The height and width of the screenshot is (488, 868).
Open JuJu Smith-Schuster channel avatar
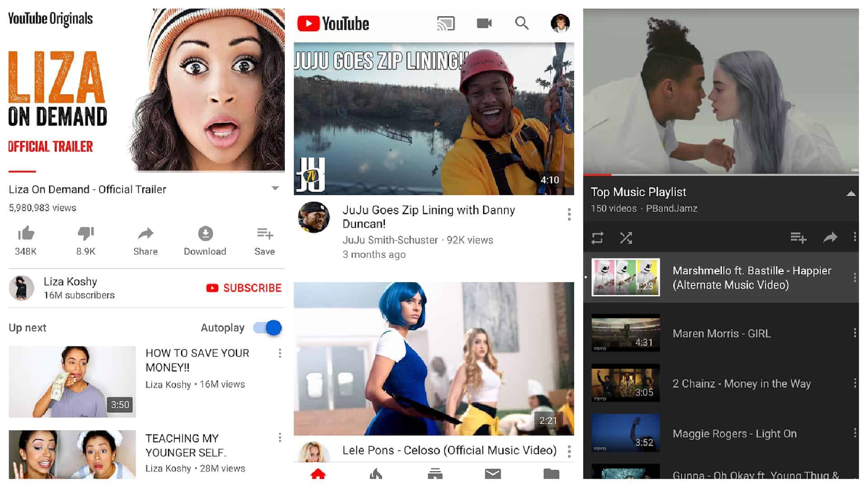click(x=314, y=217)
